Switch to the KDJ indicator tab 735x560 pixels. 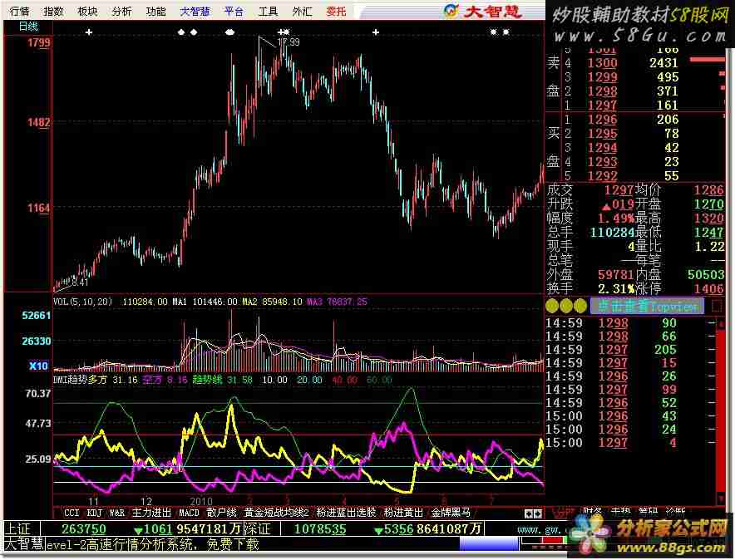[x=94, y=513]
